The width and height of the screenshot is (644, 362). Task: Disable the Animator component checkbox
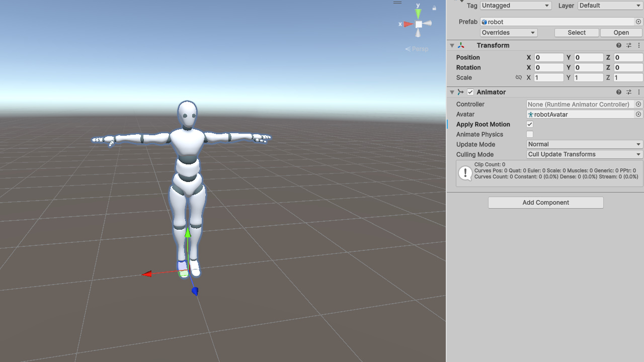[470, 92]
